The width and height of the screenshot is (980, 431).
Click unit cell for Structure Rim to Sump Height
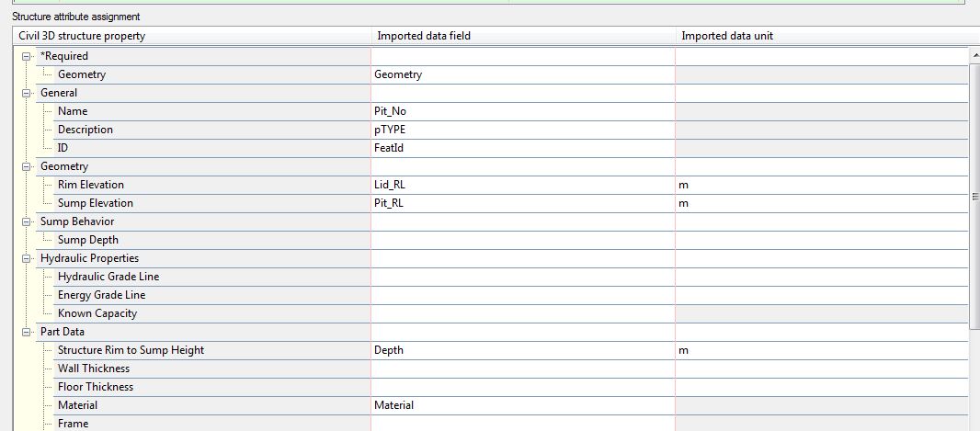click(822, 350)
